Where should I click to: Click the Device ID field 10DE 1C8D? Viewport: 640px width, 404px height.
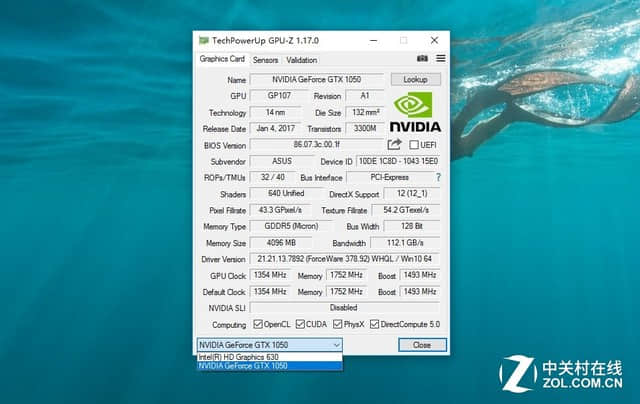tap(398, 161)
